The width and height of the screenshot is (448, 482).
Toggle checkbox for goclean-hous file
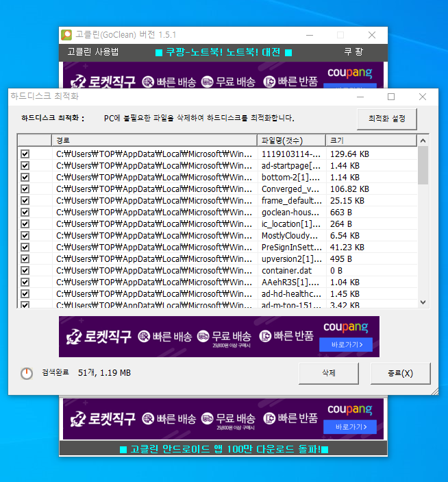click(x=25, y=212)
